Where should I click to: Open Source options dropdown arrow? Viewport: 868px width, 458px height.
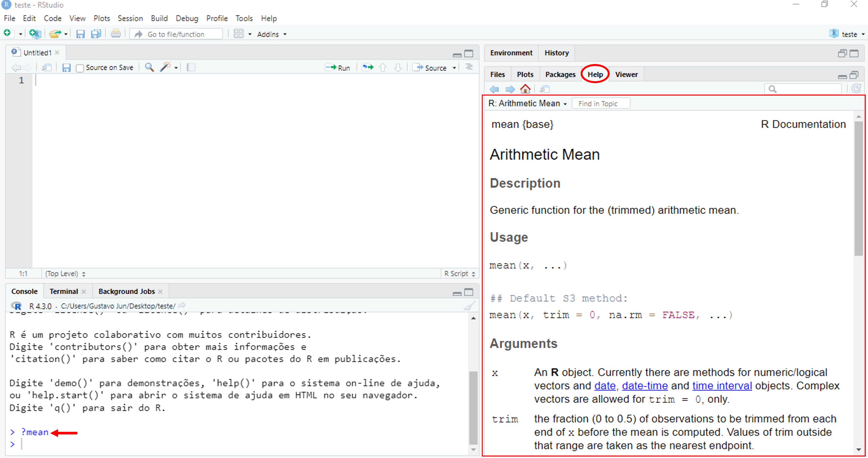(454, 68)
